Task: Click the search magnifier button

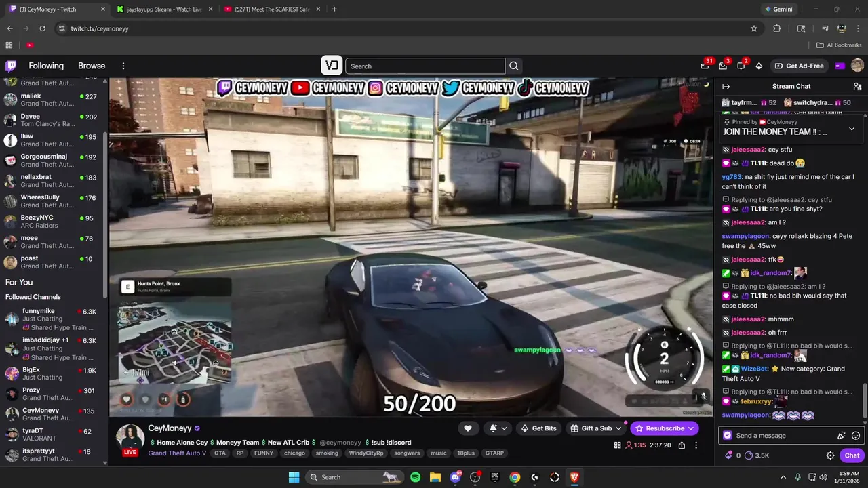Action: point(514,66)
